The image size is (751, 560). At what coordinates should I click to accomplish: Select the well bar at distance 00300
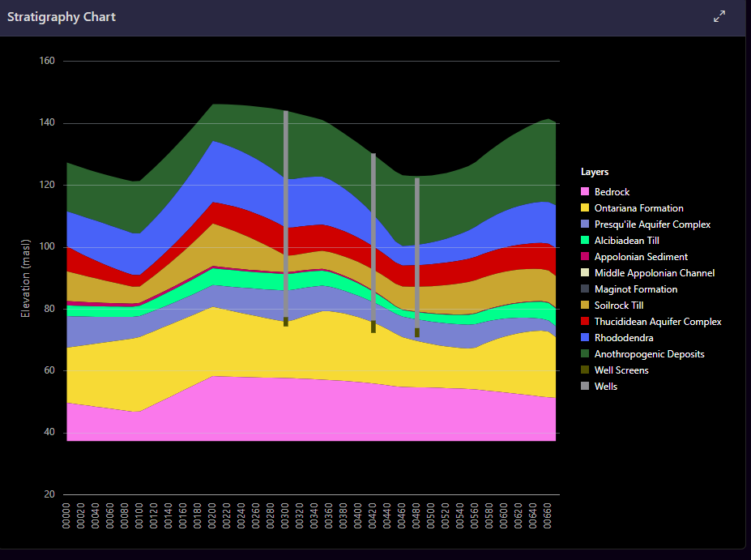286,214
